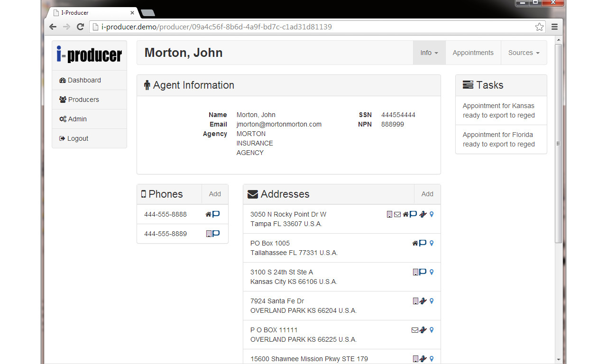Click the building icon on 3050 N Rocky Point row

point(390,214)
